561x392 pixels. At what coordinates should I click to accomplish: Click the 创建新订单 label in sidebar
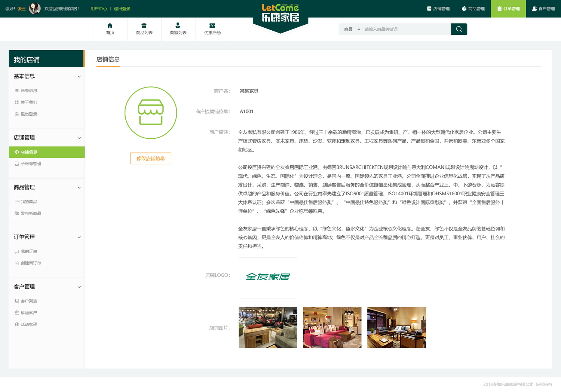coord(31,263)
